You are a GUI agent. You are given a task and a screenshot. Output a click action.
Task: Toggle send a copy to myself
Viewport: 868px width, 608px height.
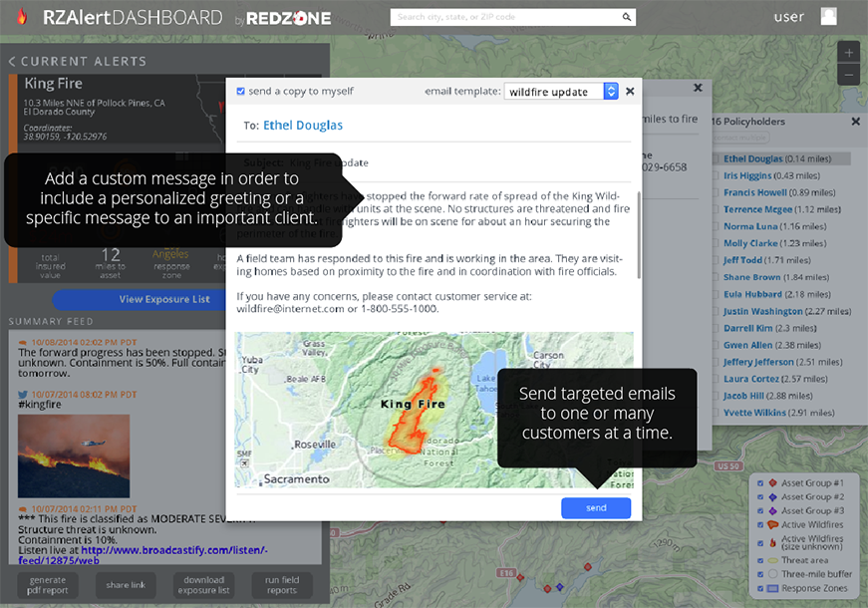[x=241, y=92]
